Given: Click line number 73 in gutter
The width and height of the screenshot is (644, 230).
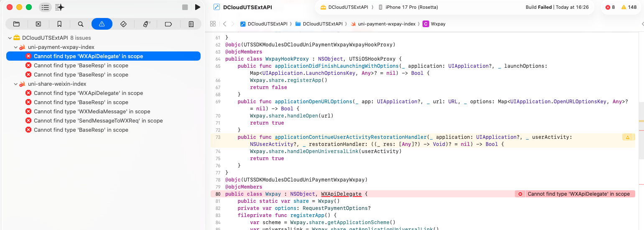Looking at the screenshot, I should (x=218, y=137).
